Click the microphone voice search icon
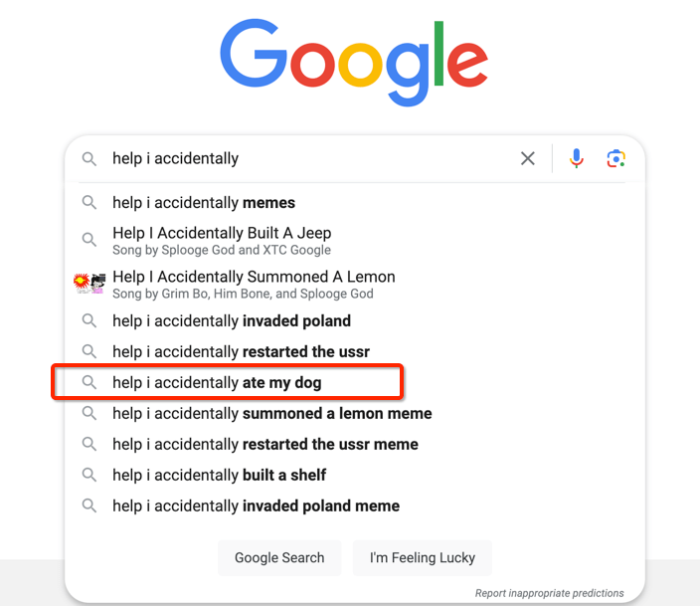Screen dimensions: 700x606 577,158
